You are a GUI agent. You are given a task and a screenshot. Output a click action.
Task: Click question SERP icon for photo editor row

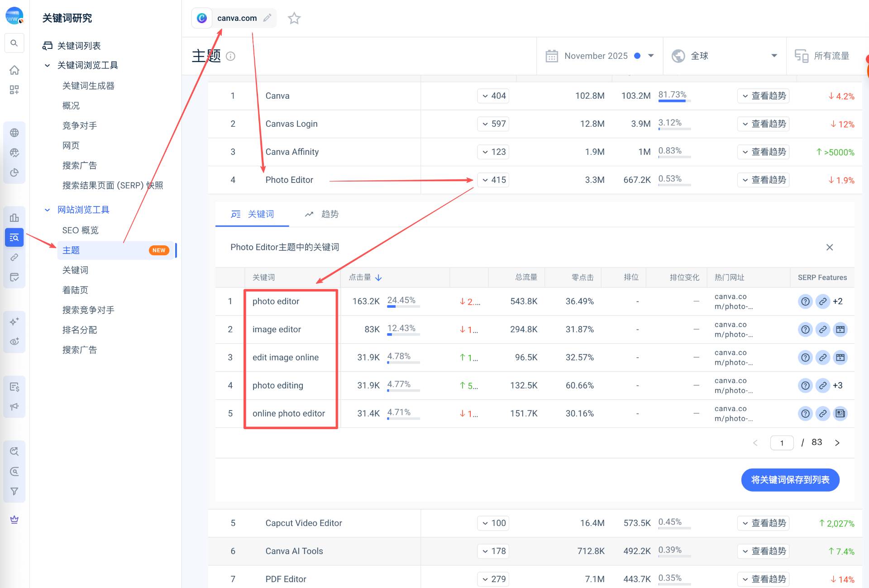click(805, 301)
